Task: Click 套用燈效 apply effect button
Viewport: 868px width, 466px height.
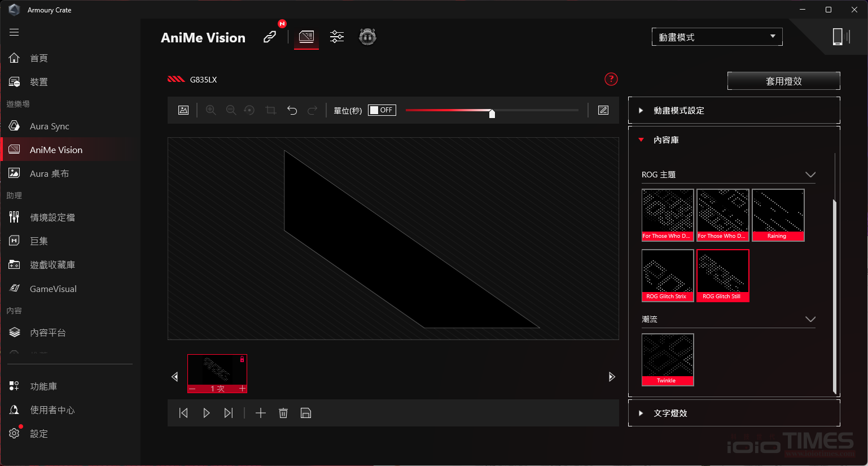Action: pos(783,81)
